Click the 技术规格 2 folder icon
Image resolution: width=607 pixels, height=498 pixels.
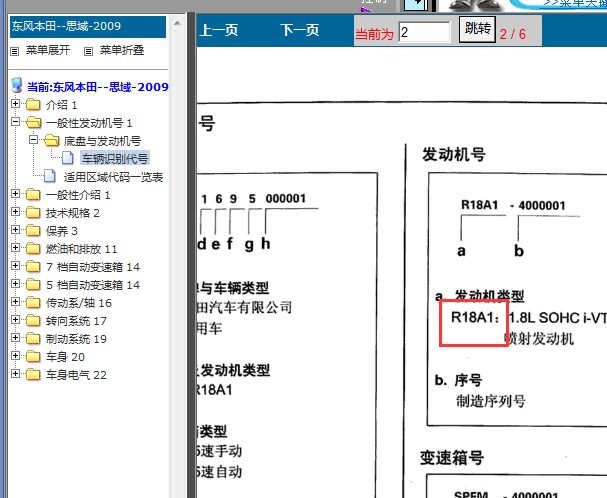tap(33, 213)
